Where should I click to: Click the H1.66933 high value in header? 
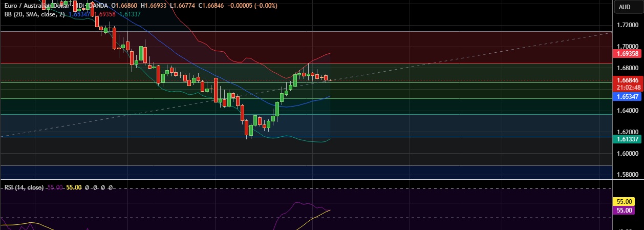click(153, 6)
